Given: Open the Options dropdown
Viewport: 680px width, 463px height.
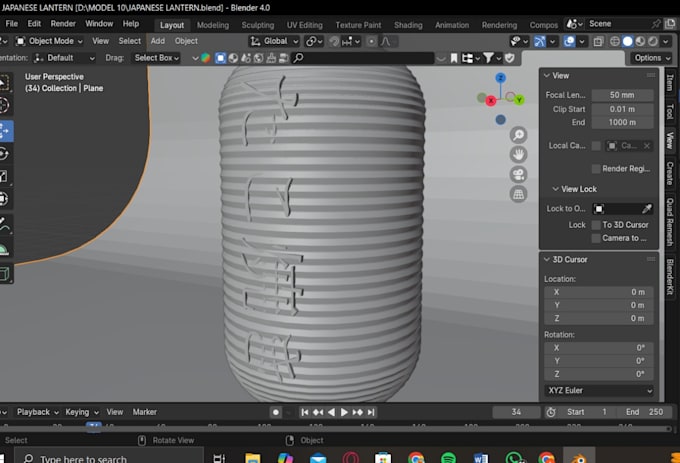Looking at the screenshot, I should 651,58.
